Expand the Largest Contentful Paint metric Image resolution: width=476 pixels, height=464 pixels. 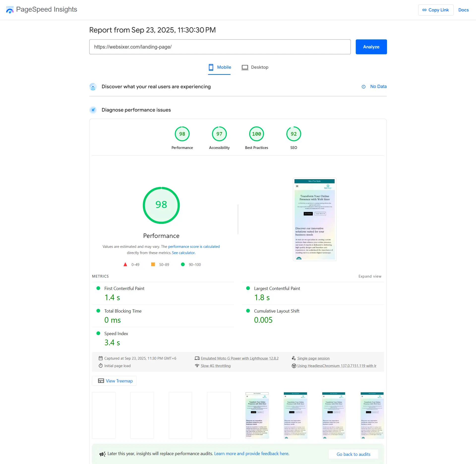tap(277, 289)
